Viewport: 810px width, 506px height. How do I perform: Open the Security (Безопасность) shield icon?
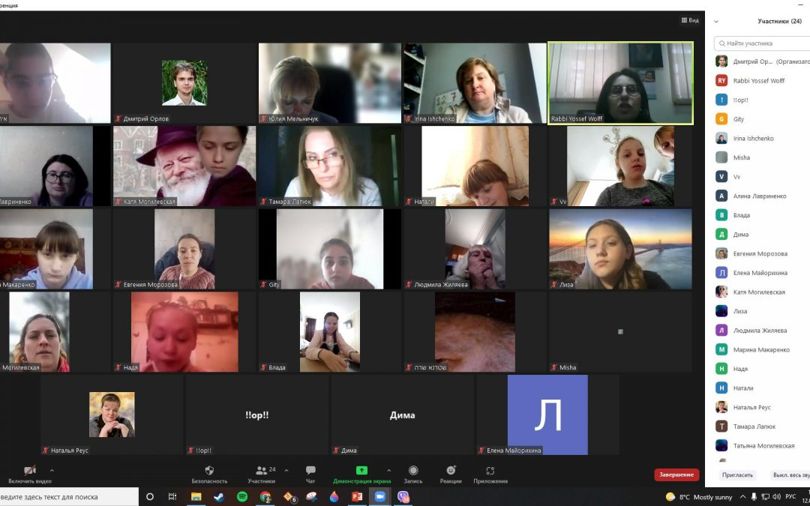pos(209,470)
